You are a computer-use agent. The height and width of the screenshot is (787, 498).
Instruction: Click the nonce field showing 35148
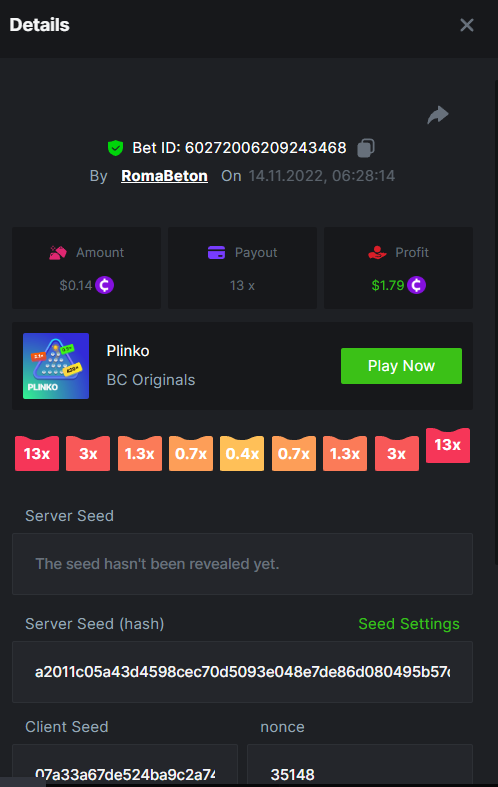[x=360, y=765]
